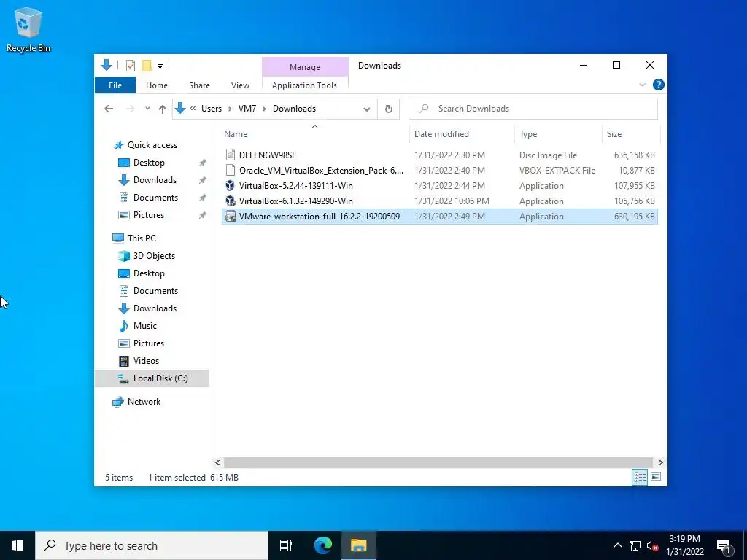Open the File menu

coord(115,85)
